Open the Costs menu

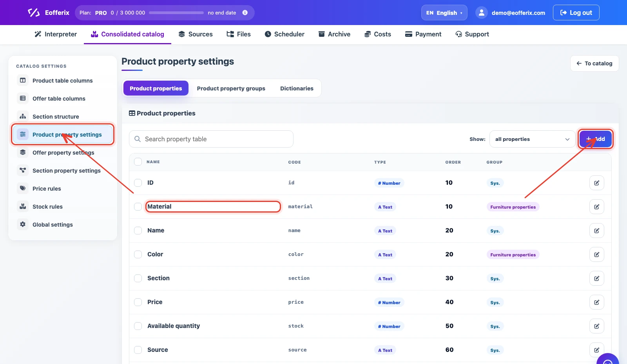378,34
